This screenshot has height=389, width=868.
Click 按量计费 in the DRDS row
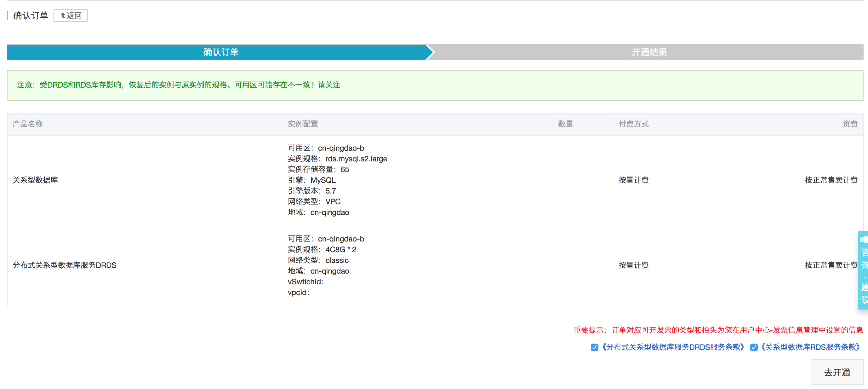pos(633,265)
